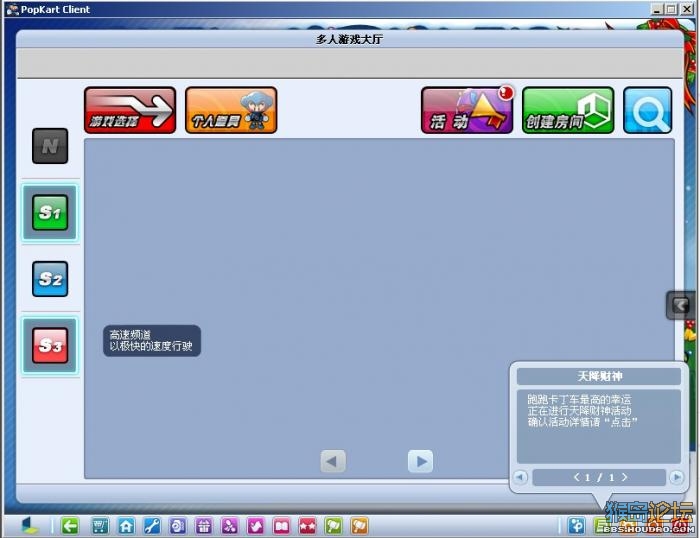The height and width of the screenshot is (538, 700).
Task: Click the red two-stars icon
Action: point(308,526)
